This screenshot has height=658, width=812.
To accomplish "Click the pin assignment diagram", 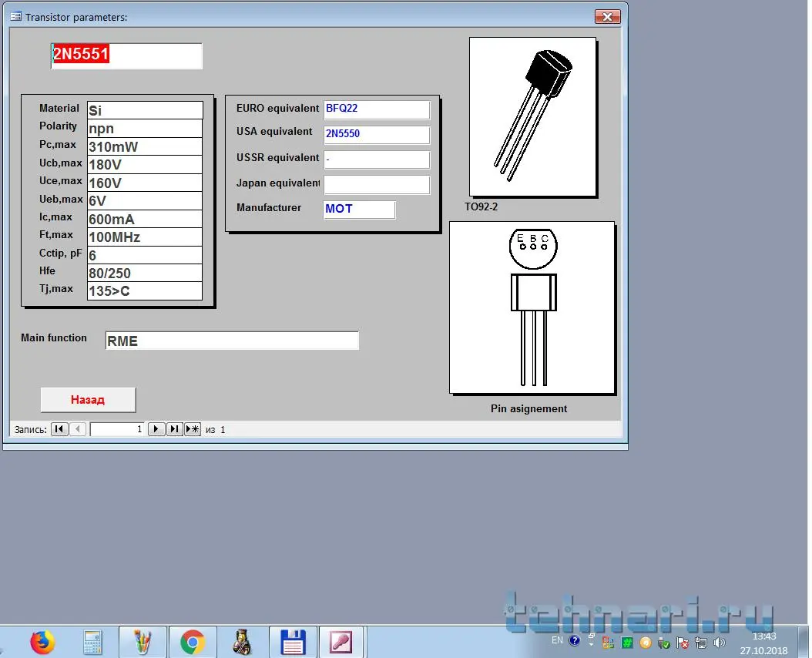I will click(x=532, y=307).
